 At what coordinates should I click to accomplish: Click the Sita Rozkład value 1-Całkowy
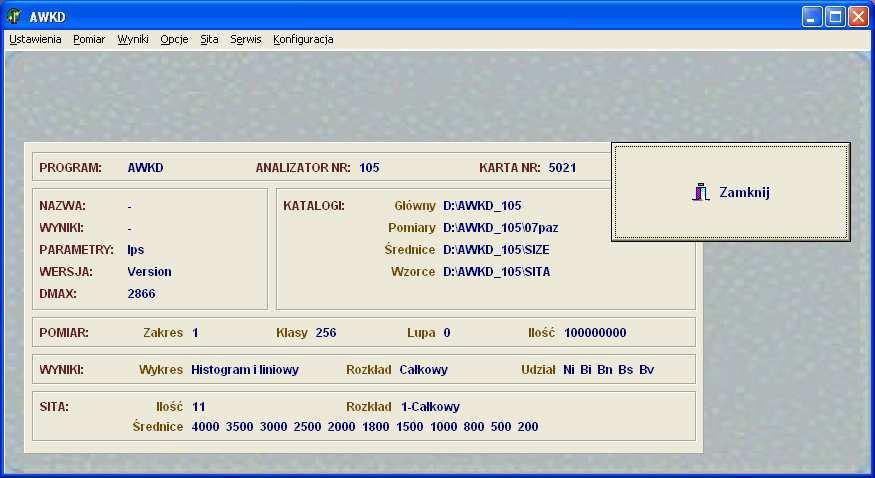(x=430, y=407)
